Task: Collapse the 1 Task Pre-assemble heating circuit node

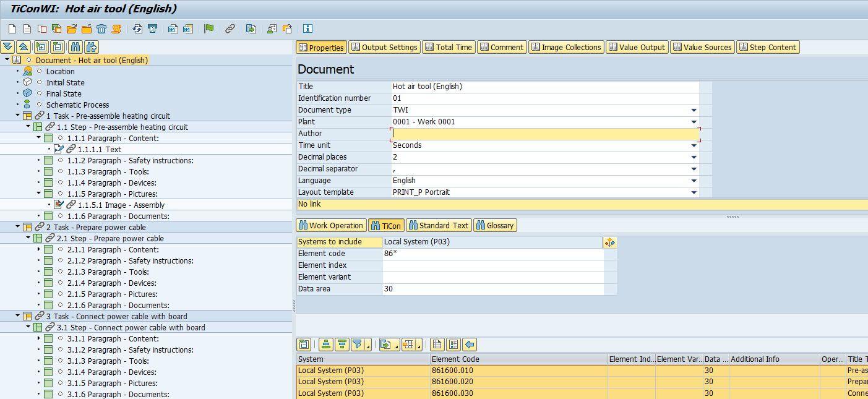Action: 17,116
